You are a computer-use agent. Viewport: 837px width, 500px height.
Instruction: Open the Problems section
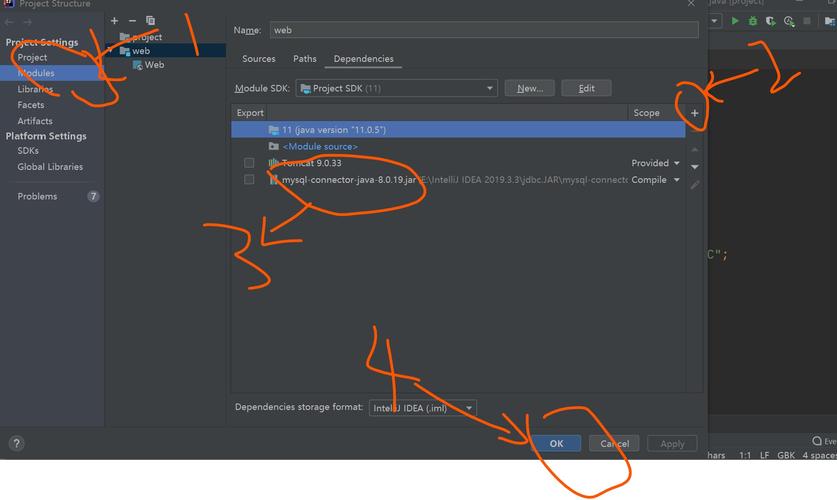[37, 196]
